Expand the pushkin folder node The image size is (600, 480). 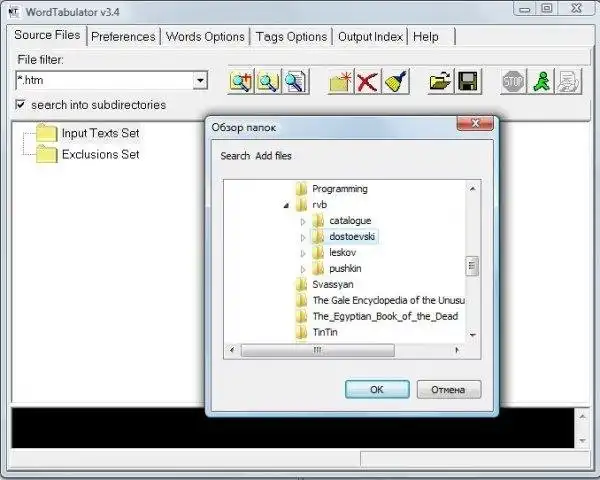[x=303, y=269]
